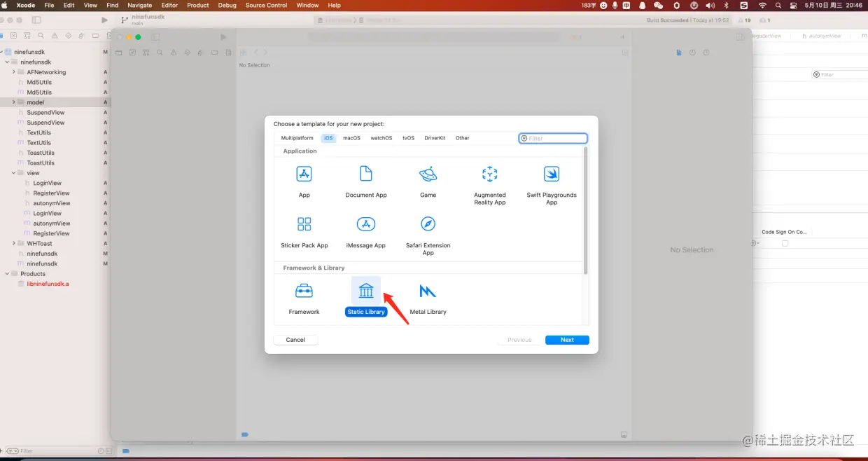Toggle navigator sidebar in ninefunsdk window
Screen dimensions: 868x461
click(36, 20)
